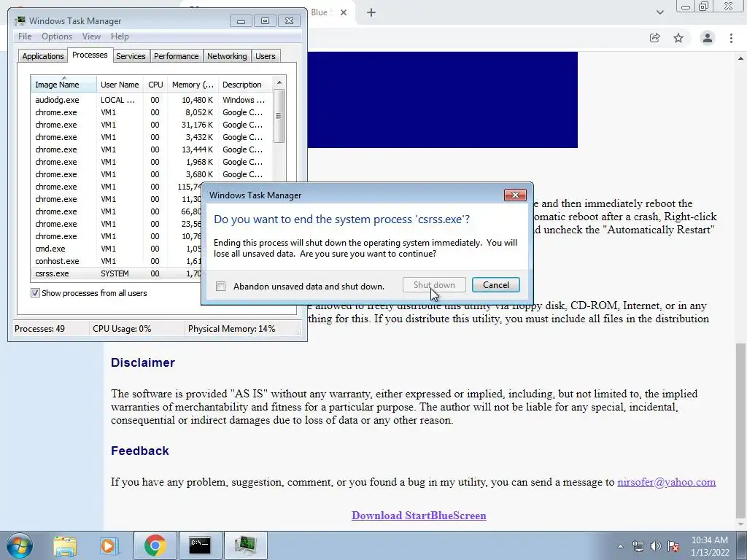This screenshot has width=747, height=560.
Task: Click the Disclaimer heading on the page
Action: (x=143, y=362)
